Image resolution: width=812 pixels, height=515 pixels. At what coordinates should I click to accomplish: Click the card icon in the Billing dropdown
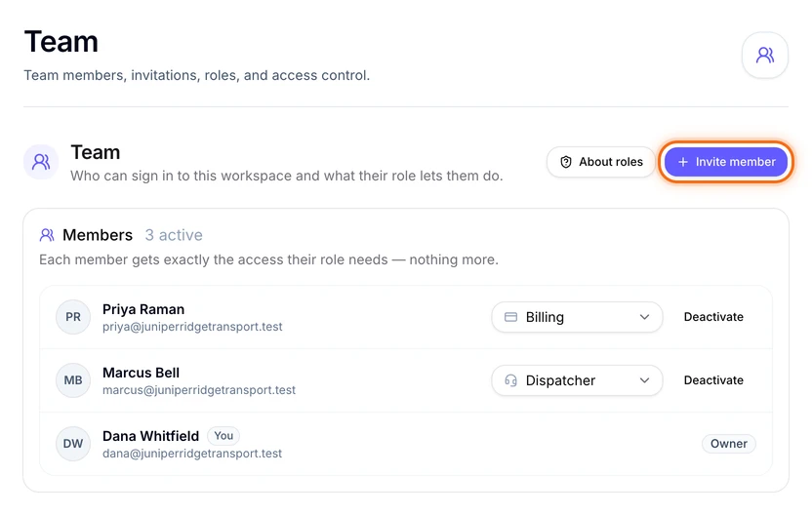pos(510,317)
